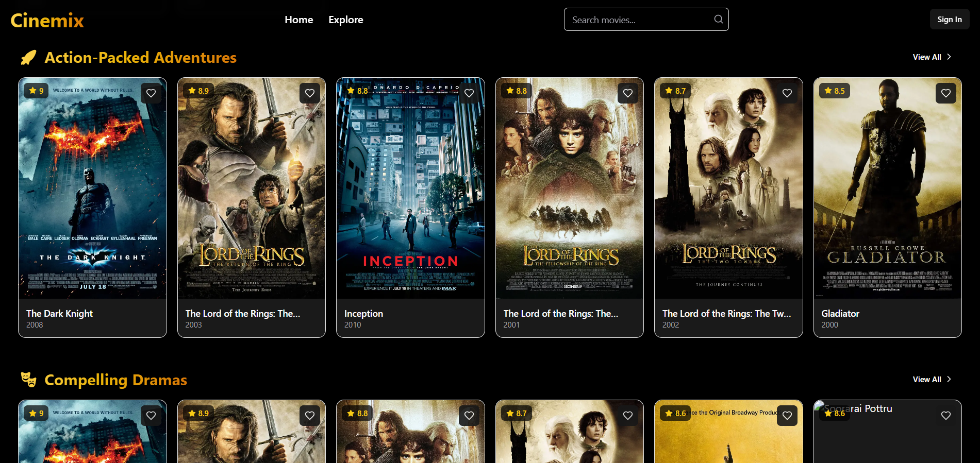Click the search magnifier icon

718,19
